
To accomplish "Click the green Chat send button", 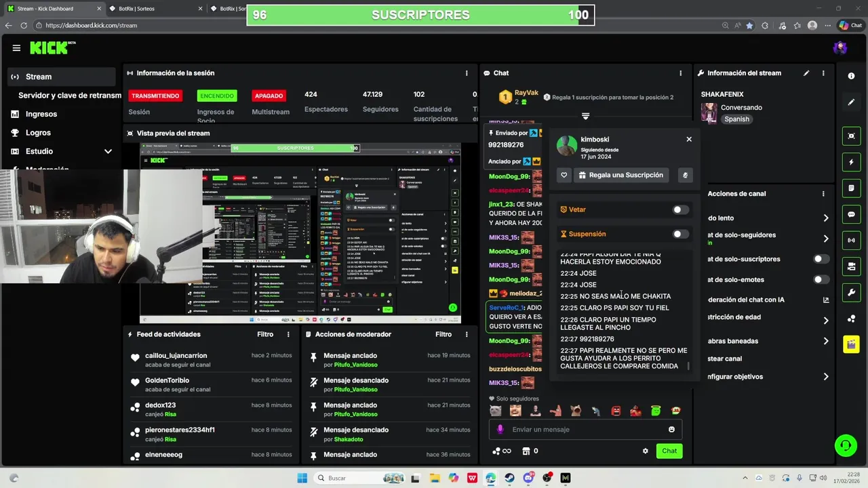I will click(669, 451).
